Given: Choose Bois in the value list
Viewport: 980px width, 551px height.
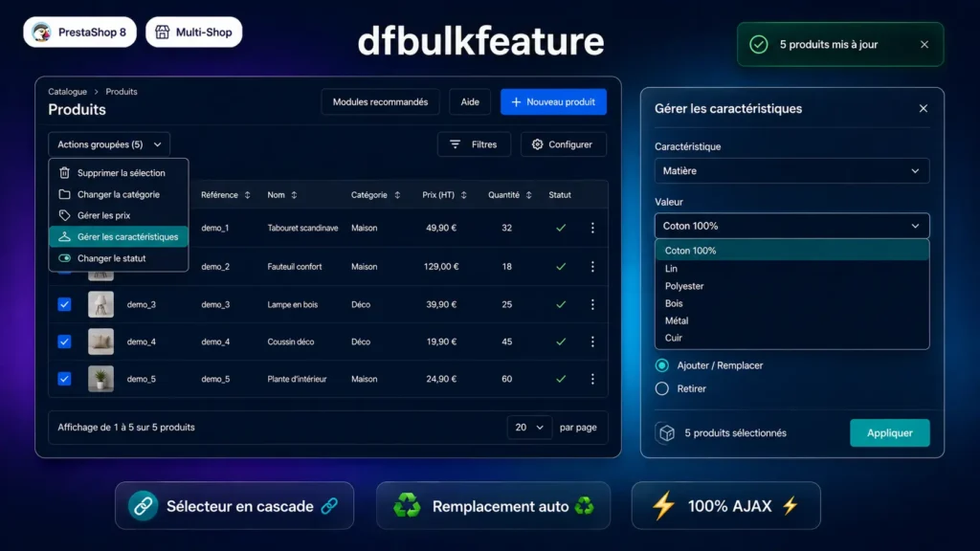Looking at the screenshot, I should coord(791,303).
